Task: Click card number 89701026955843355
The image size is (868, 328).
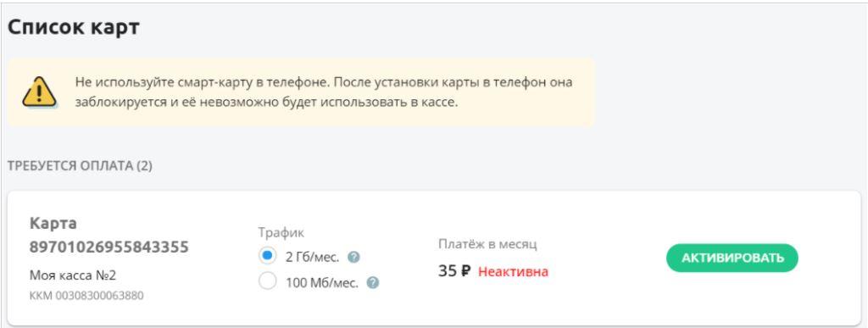Action: [x=109, y=247]
